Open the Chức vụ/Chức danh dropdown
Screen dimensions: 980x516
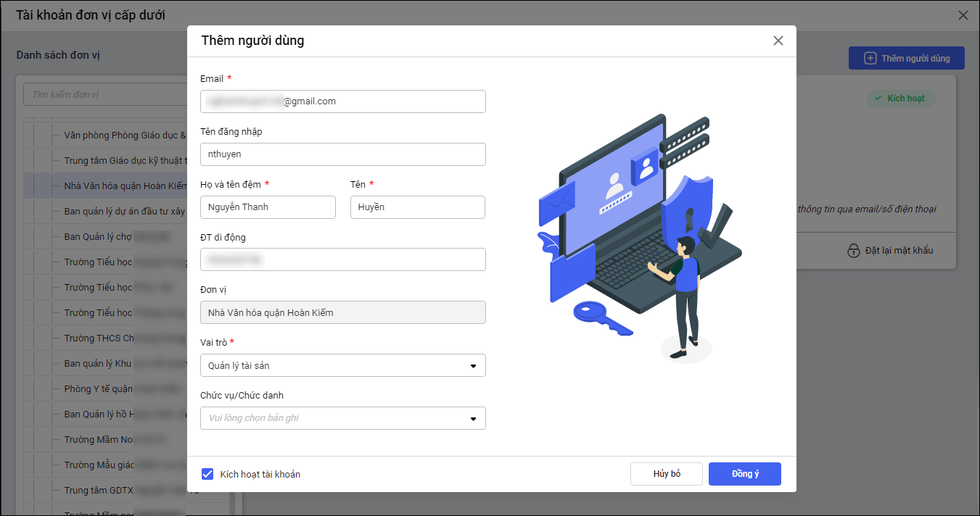(x=343, y=418)
